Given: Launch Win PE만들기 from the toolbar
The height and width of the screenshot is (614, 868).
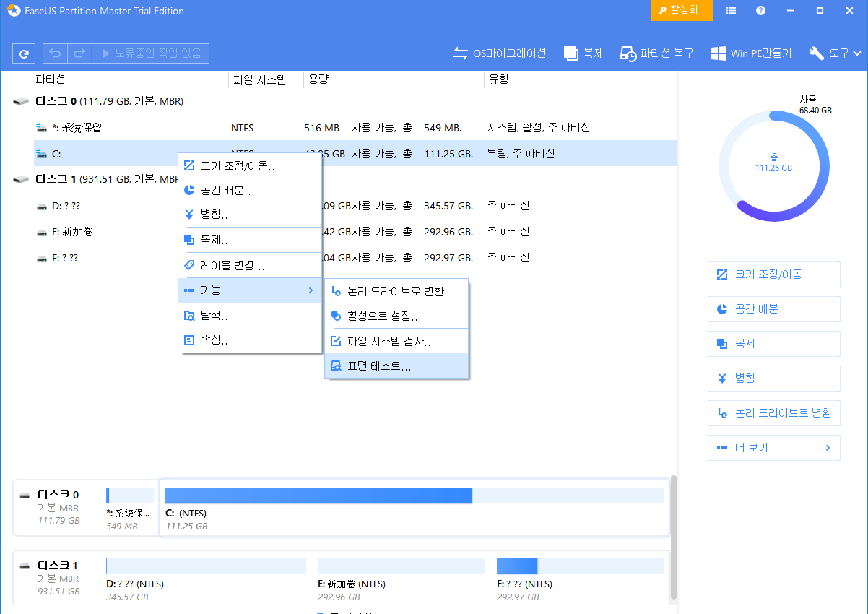Looking at the screenshot, I should click(751, 53).
